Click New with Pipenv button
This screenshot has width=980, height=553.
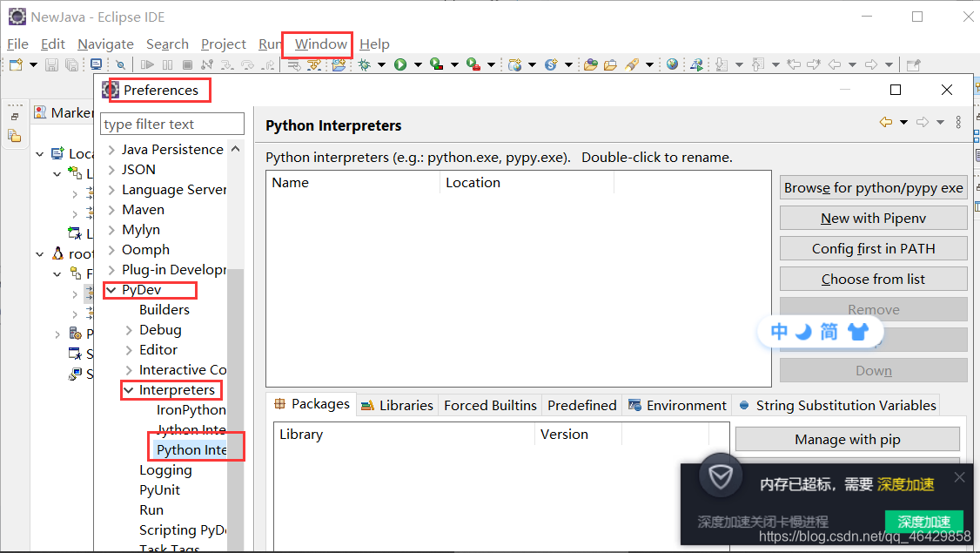873,219
